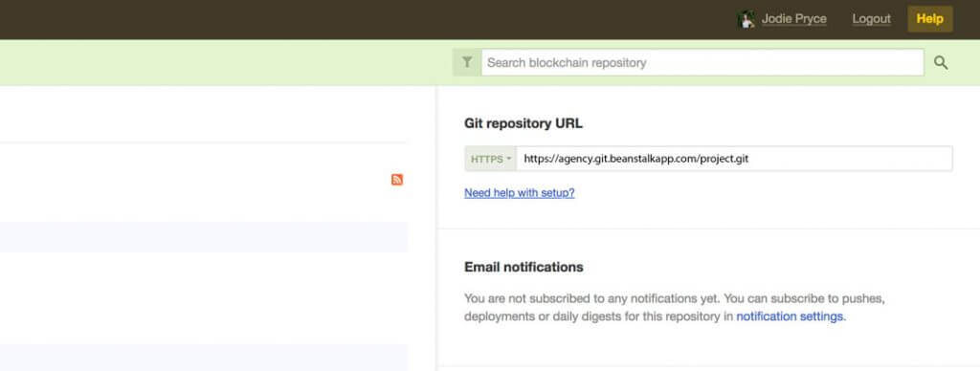
Task: Open the Help button
Action: (930, 19)
